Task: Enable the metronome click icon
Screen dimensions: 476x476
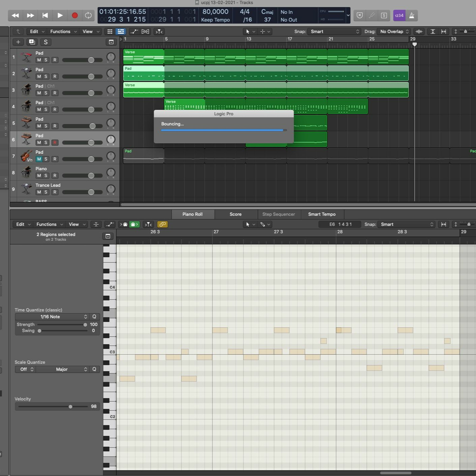Action: point(411,16)
